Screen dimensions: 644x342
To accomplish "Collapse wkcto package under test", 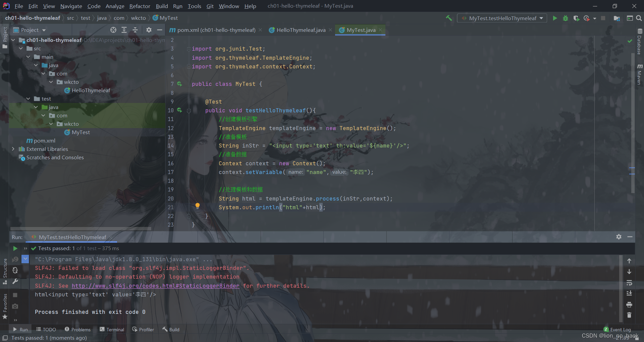I will click(x=51, y=124).
